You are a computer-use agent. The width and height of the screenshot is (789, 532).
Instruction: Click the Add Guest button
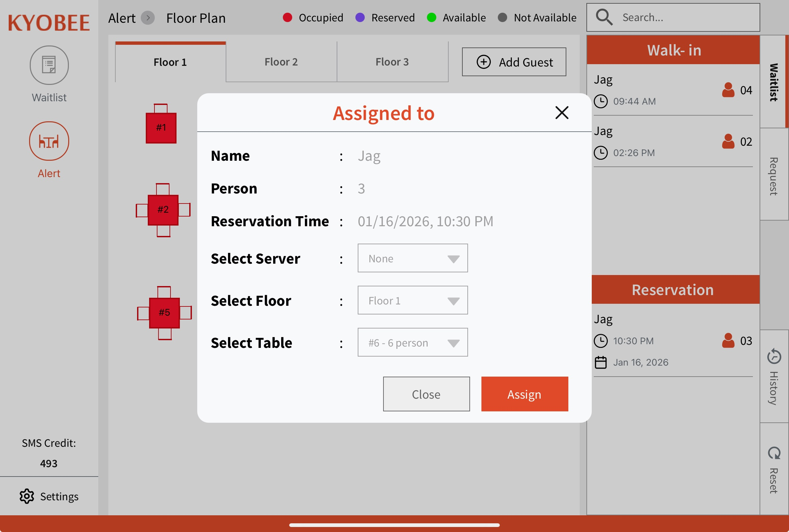click(514, 62)
